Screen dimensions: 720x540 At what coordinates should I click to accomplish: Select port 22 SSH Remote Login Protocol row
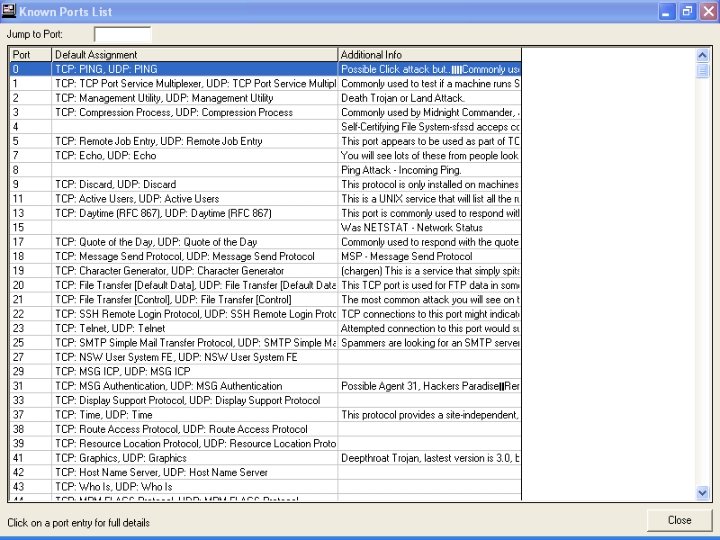pos(265,314)
